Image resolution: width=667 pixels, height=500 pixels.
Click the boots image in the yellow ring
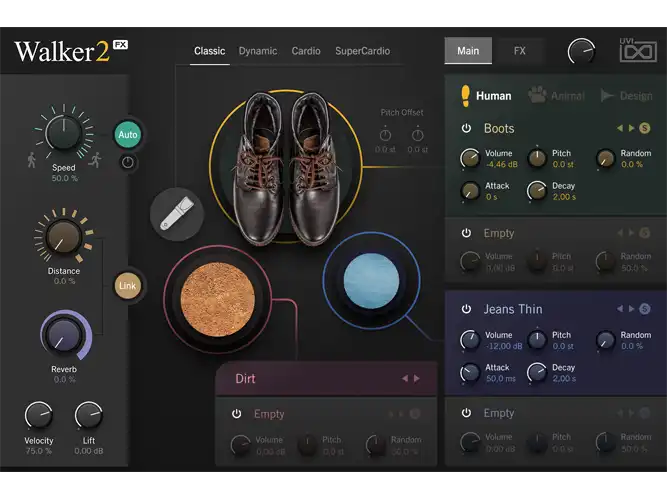(286, 168)
